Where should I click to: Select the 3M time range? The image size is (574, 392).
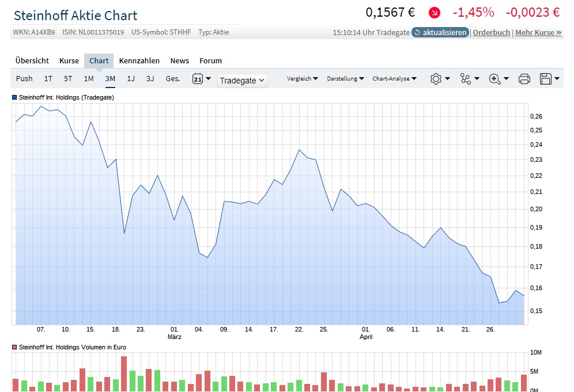[109, 78]
